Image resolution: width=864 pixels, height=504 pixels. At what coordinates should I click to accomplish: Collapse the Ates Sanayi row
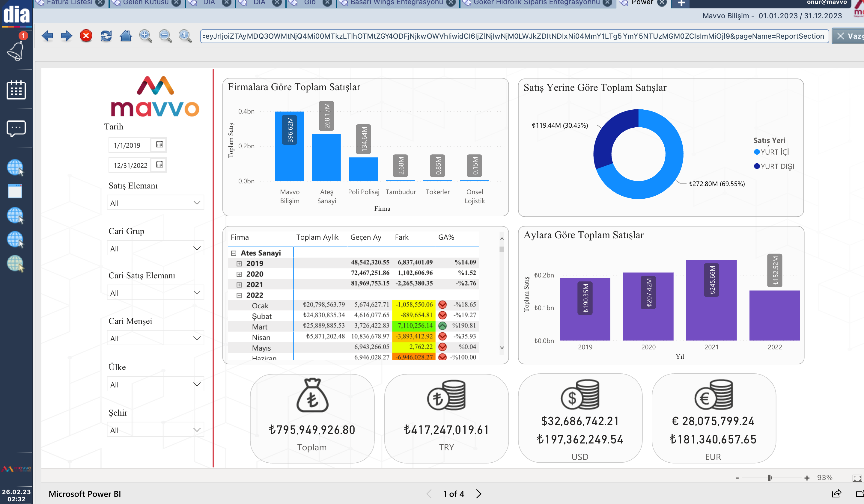pos(234,253)
